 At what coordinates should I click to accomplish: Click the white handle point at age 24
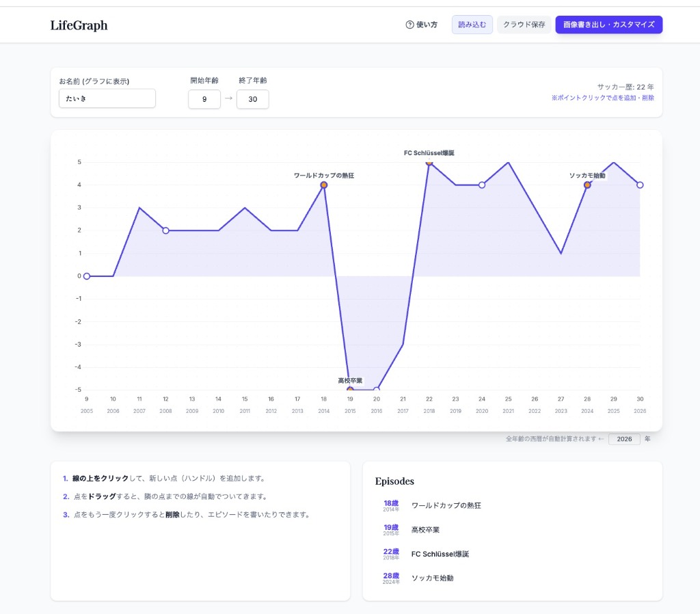[482, 185]
